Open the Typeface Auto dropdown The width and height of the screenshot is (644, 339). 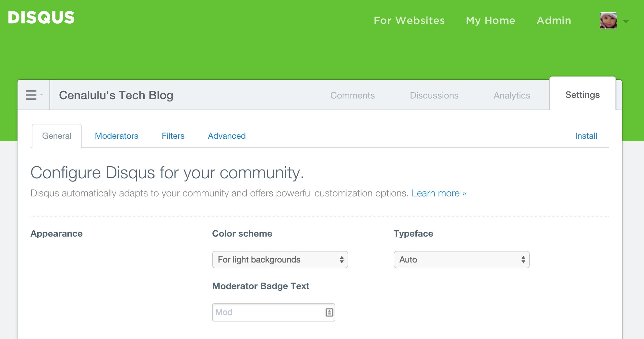461,260
